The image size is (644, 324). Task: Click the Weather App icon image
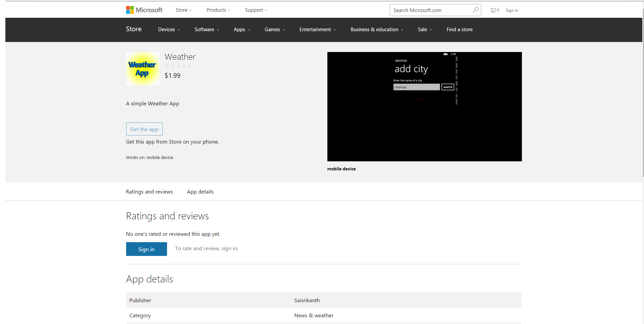pos(143,69)
